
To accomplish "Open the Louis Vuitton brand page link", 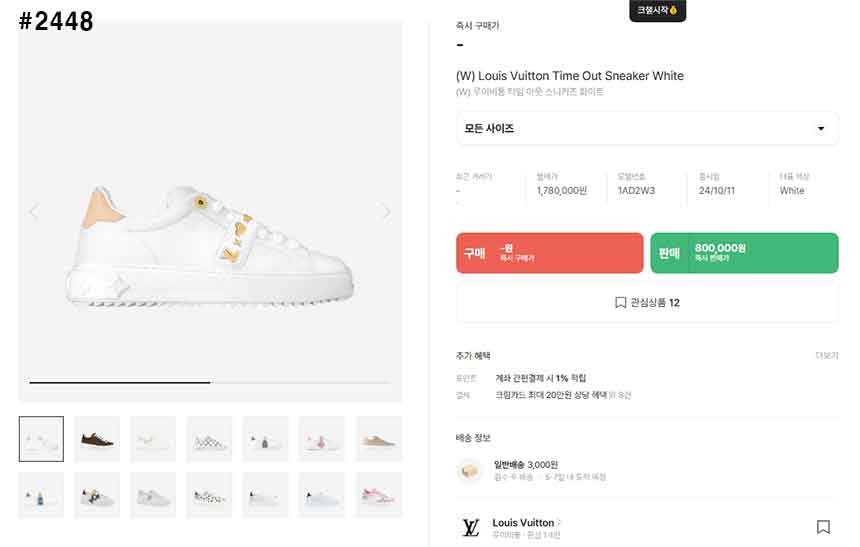I will [524, 523].
